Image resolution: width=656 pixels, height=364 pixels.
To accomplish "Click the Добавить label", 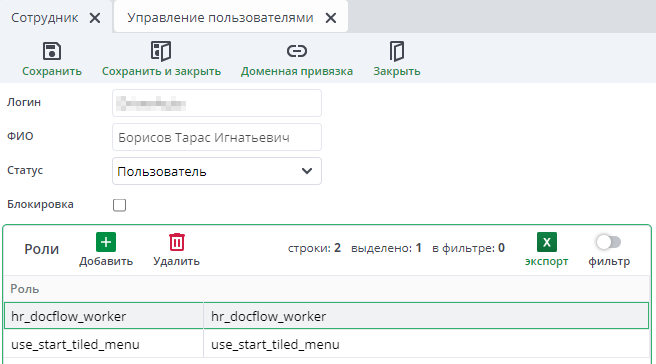I will point(106,261).
